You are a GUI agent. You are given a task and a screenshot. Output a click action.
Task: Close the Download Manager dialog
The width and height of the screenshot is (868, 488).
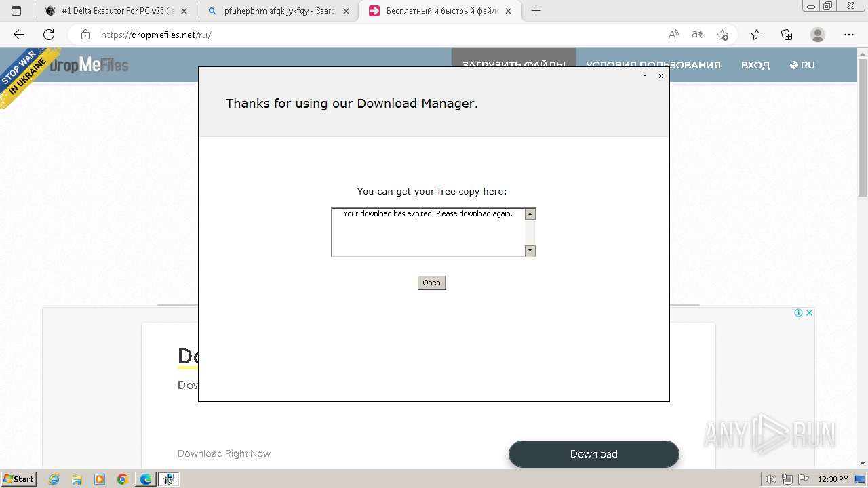(660, 76)
